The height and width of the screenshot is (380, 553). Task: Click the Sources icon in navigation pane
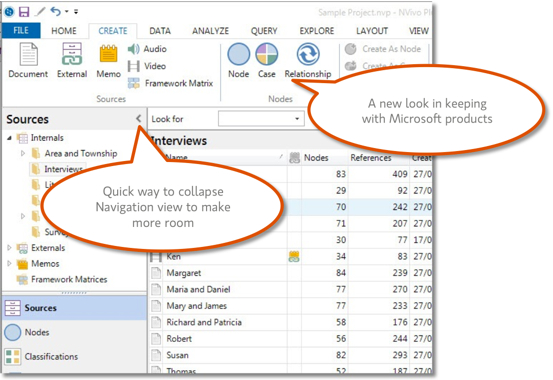pyautogui.click(x=13, y=308)
